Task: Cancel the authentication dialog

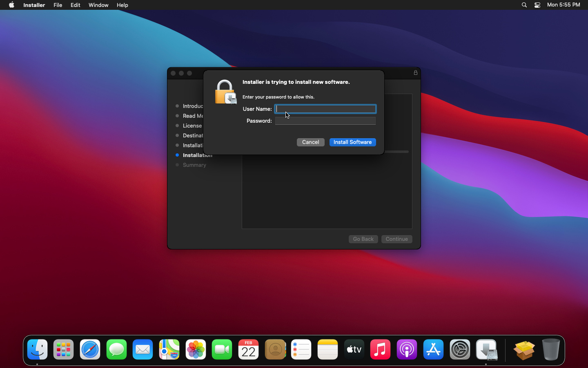Action: [310, 142]
